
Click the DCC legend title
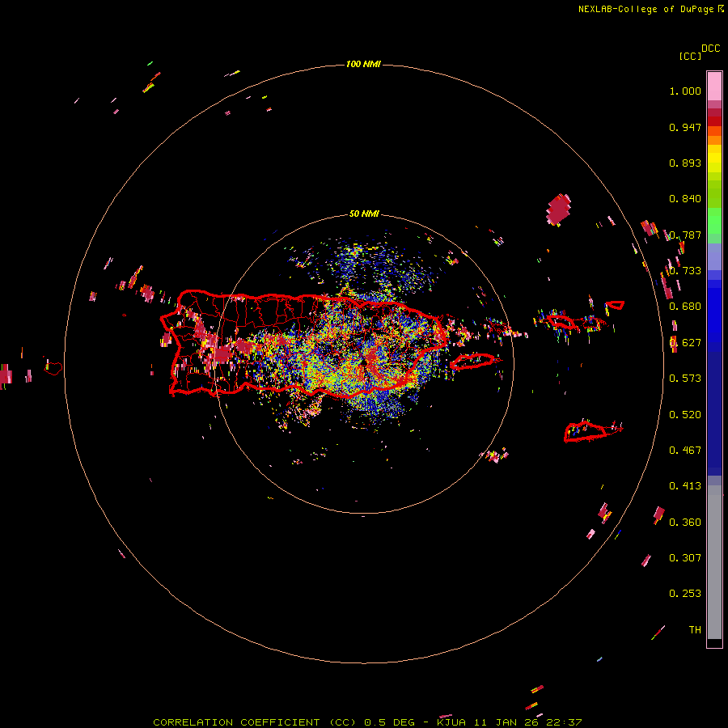click(711, 49)
